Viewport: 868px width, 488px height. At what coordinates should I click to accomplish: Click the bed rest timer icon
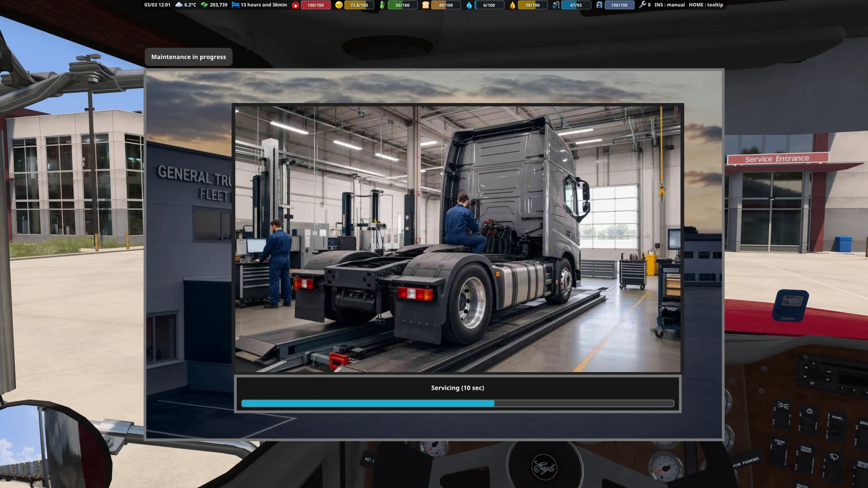tap(235, 5)
